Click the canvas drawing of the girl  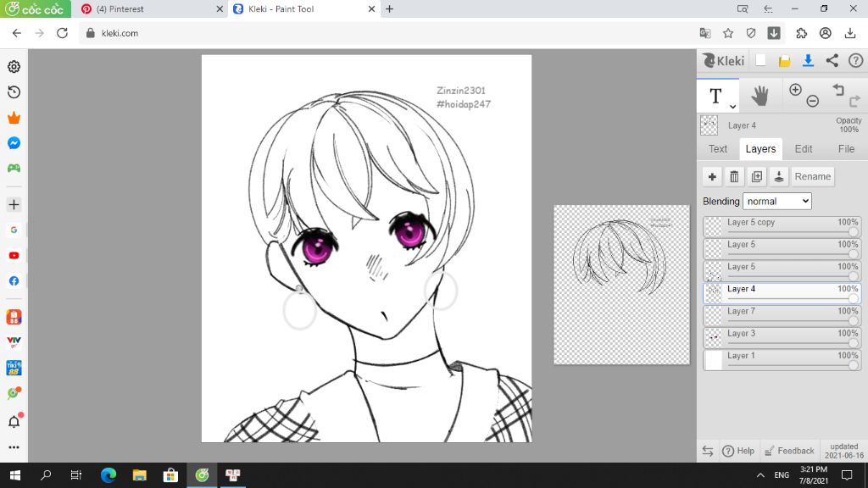366,248
